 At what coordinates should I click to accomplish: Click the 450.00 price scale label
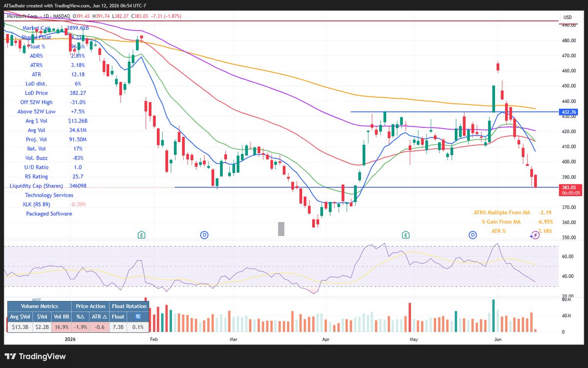(x=569, y=86)
